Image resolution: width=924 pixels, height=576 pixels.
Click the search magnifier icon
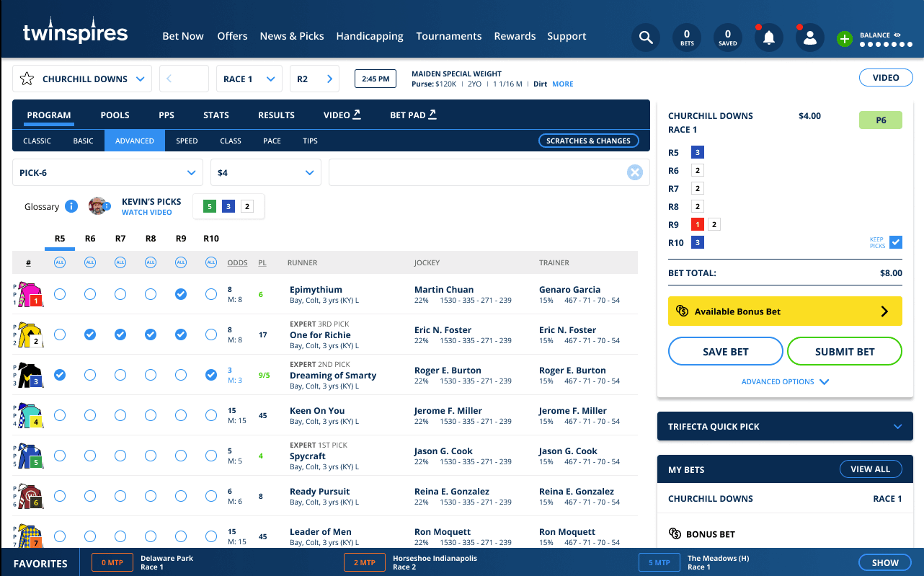(x=646, y=37)
